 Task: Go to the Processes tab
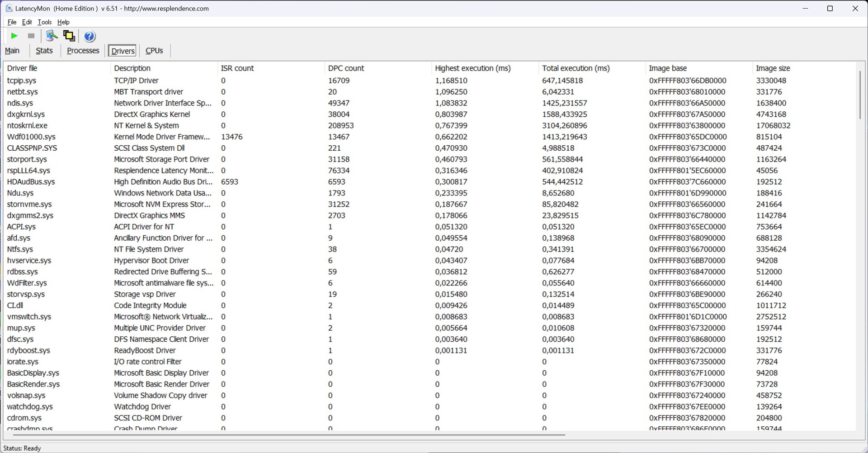(83, 51)
